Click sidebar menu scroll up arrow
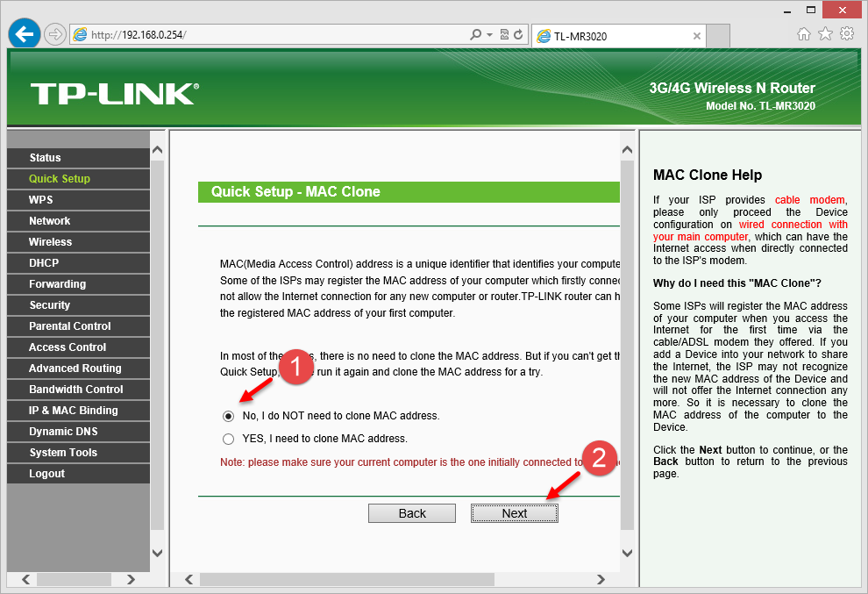Screen dimensions: 868x594 pos(157,150)
